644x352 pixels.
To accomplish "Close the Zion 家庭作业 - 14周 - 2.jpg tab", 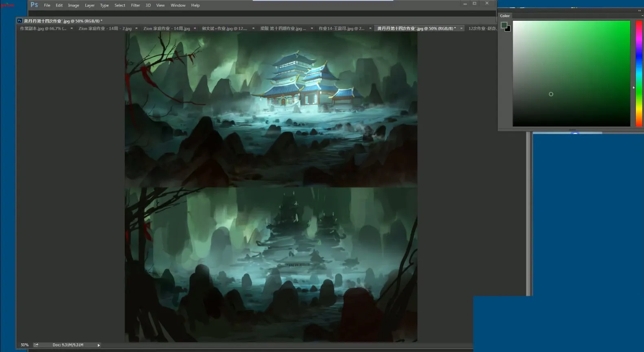I will click(136, 29).
